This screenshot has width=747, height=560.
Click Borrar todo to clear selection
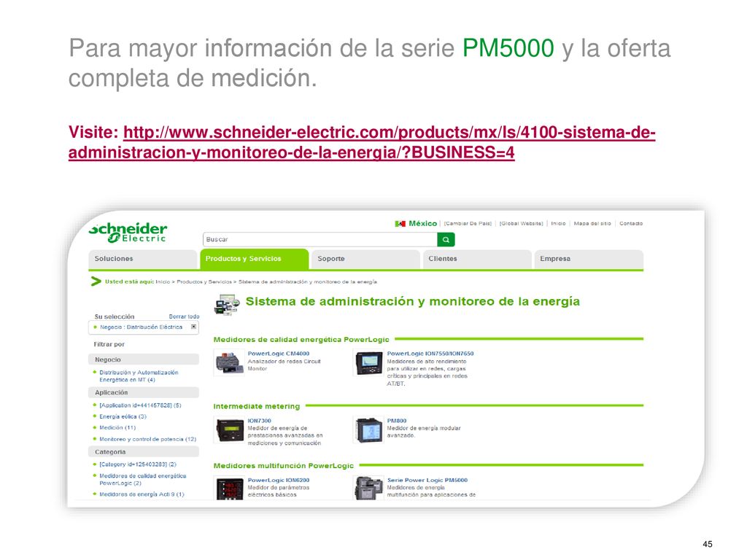click(x=184, y=316)
